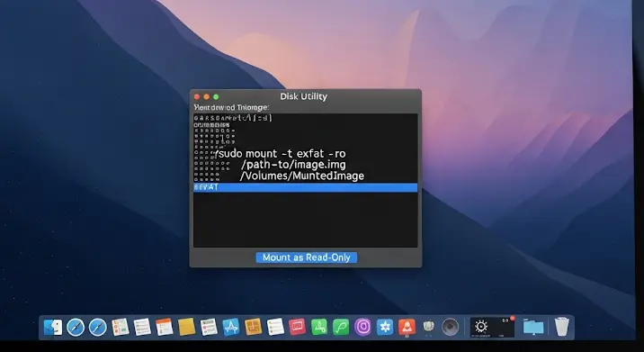Image resolution: width=644 pixels, height=352 pixels.
Task: Click the Disk Utility title bar text
Action: [x=303, y=96]
